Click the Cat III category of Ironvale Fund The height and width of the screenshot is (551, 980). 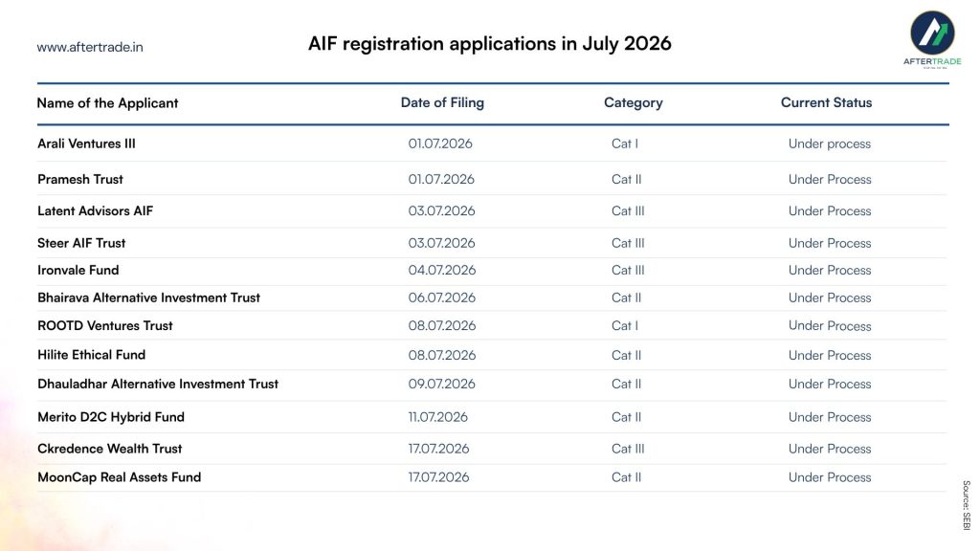pyautogui.click(x=628, y=271)
